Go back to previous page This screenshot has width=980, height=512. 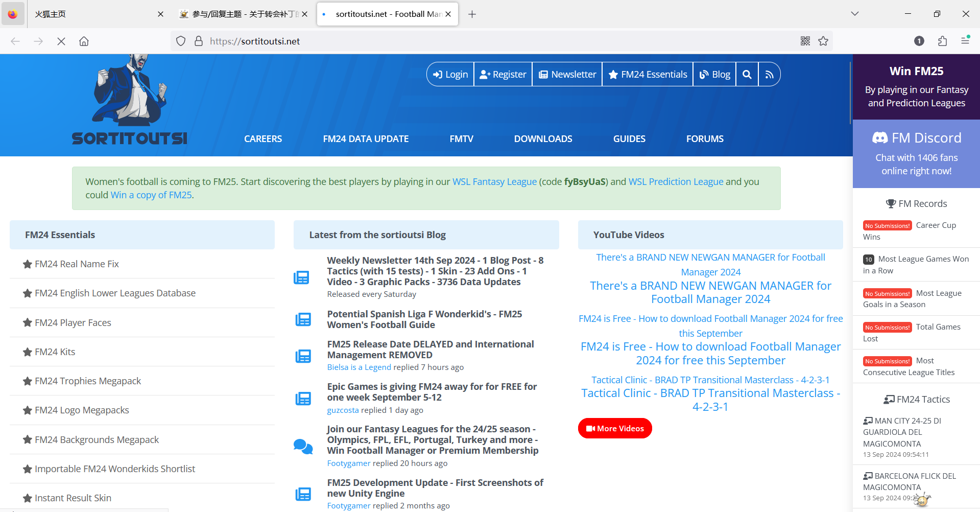click(x=15, y=41)
